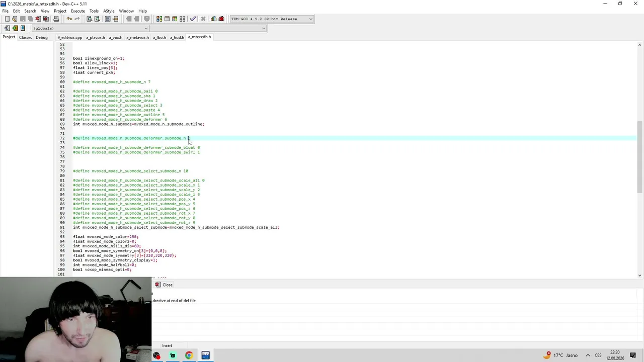644x362 pixels.
Task: Click the editor vertical scrollbar thumb
Action: (x=640, y=157)
